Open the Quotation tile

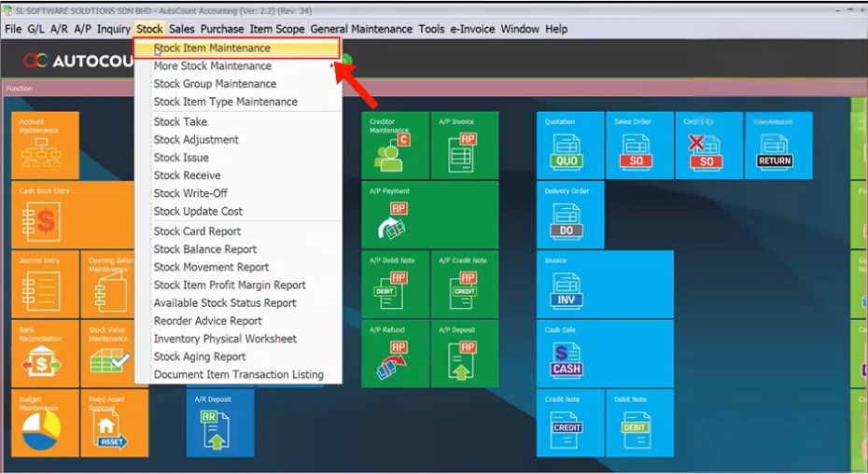[570, 146]
